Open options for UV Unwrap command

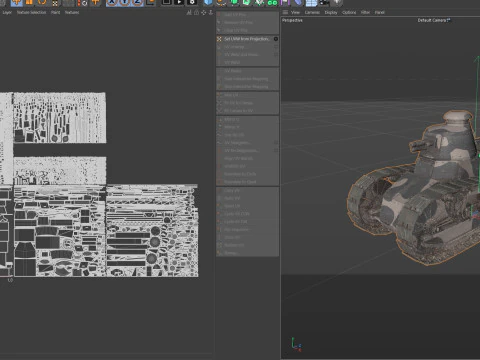[276, 47]
